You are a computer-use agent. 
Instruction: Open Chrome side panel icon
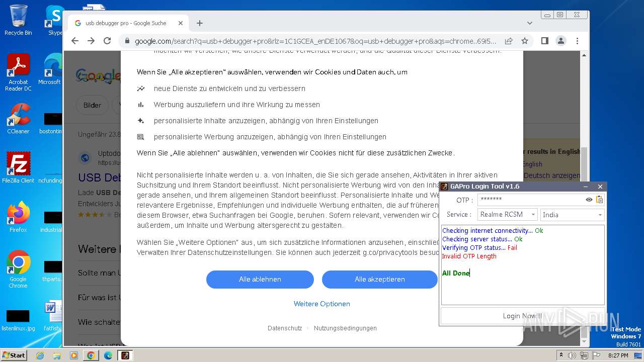(545, 41)
